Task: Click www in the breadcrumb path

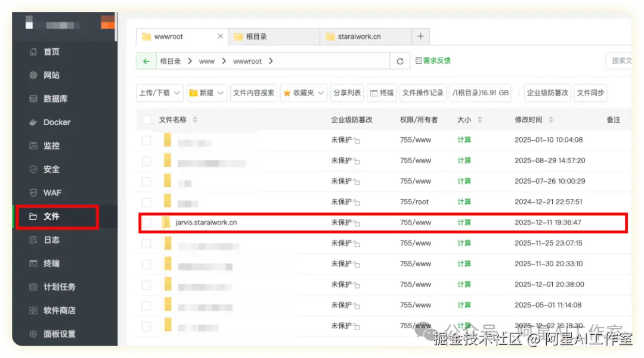Action: (x=206, y=61)
